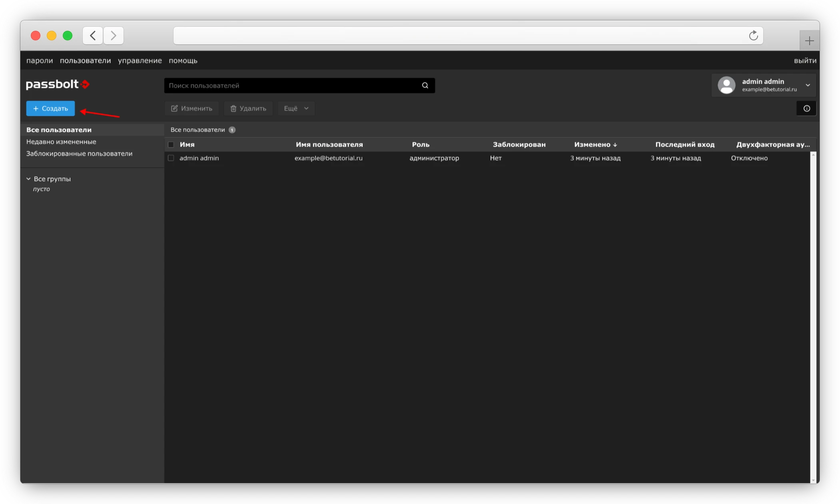
Task: Click browser forward arrow
Action: point(114,36)
